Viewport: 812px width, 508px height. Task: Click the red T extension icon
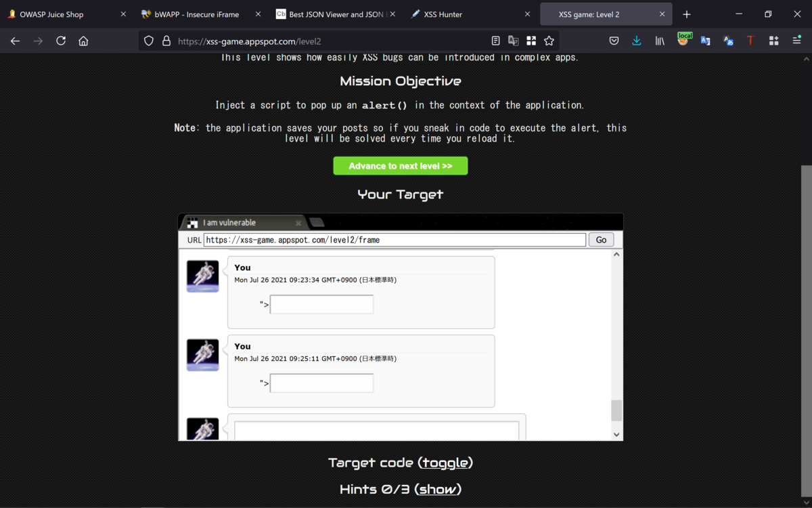[x=750, y=41]
